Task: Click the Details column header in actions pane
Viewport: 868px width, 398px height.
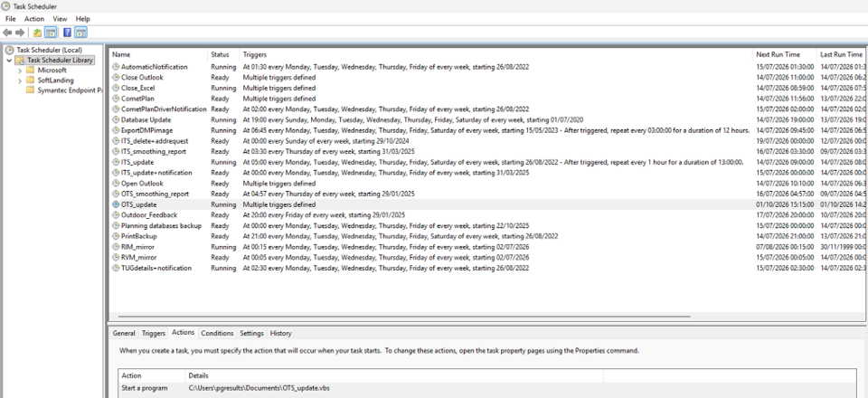Action: [x=394, y=375]
